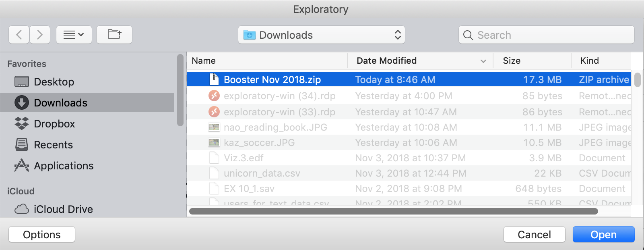
Task: Click the horizontal scrollbar under the file list
Action: coord(393,211)
